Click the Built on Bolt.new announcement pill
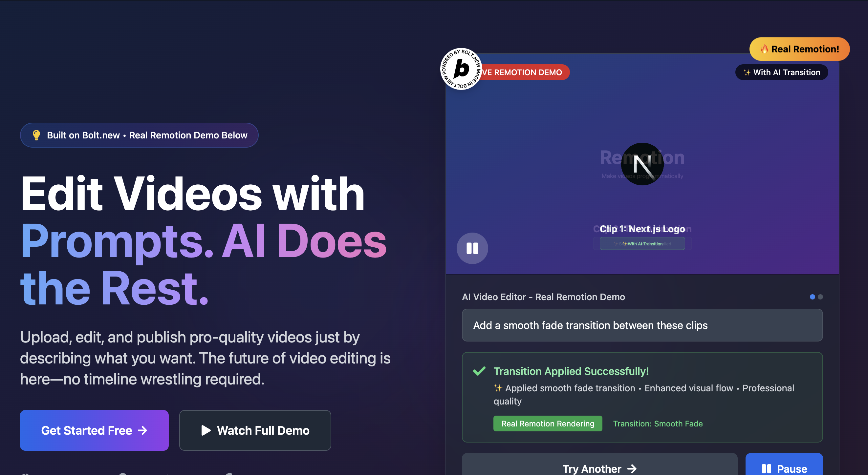 pyautogui.click(x=139, y=135)
